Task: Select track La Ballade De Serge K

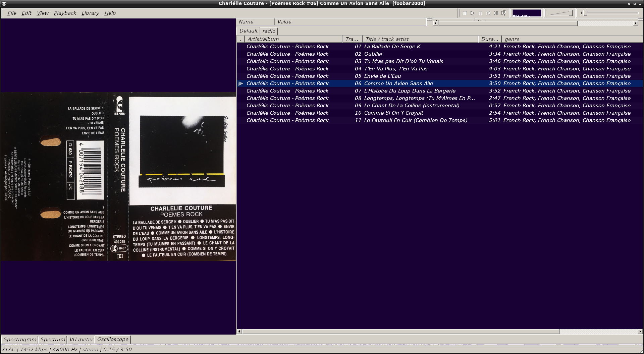Action: [x=440, y=47]
